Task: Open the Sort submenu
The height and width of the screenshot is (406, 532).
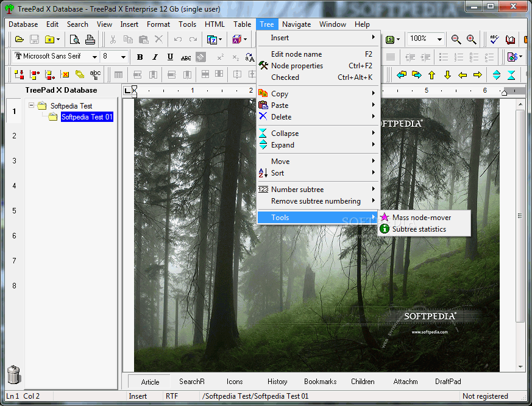Action: pos(317,173)
